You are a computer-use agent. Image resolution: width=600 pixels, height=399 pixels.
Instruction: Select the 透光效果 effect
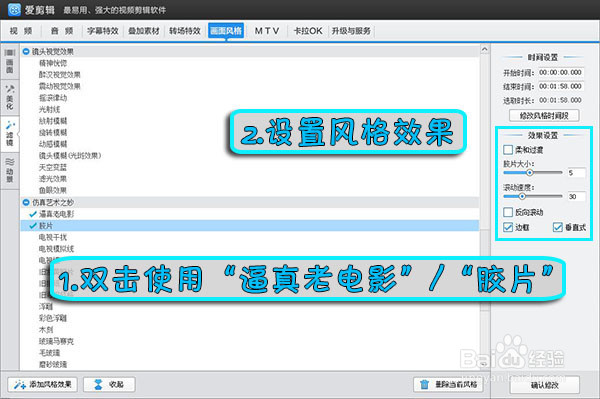53,179
